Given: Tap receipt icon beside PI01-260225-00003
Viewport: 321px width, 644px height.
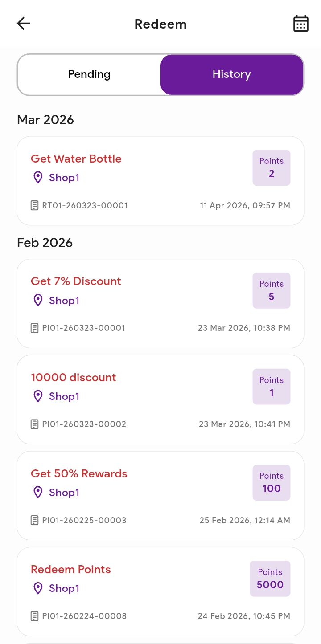Looking at the screenshot, I should pyautogui.click(x=34, y=520).
